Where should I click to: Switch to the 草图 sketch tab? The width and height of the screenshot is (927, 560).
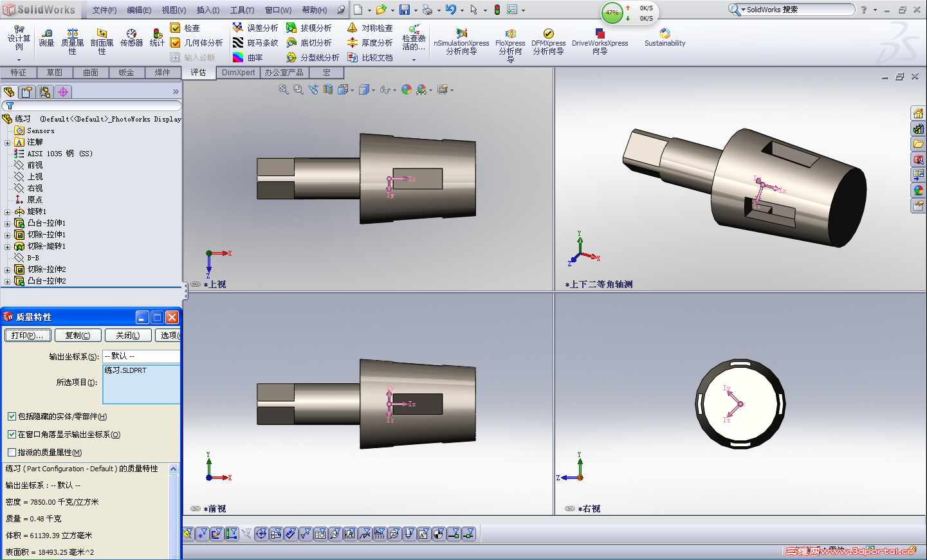55,73
